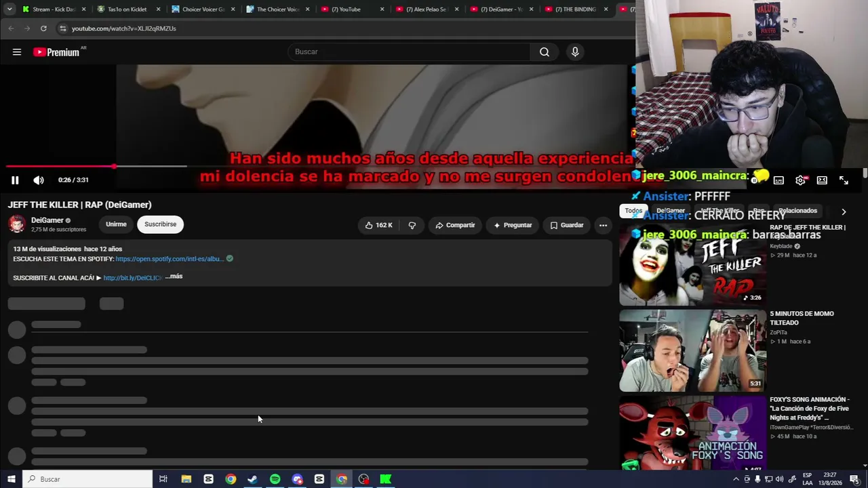The image size is (868, 488).
Task: Open the video settings gear
Action: point(800,180)
